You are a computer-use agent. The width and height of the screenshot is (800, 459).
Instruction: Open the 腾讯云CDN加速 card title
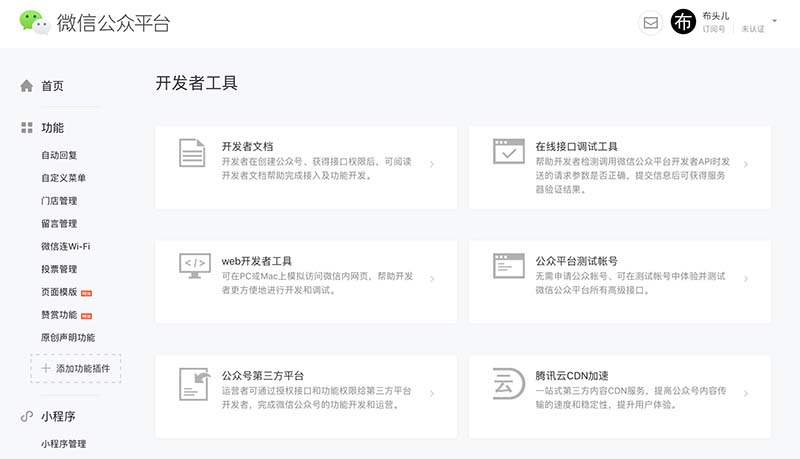pyautogui.click(x=572, y=376)
